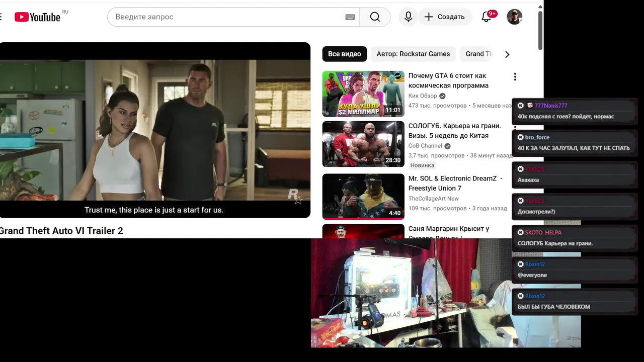Click the bro_force chat username
644x362 pixels.
(x=537, y=137)
